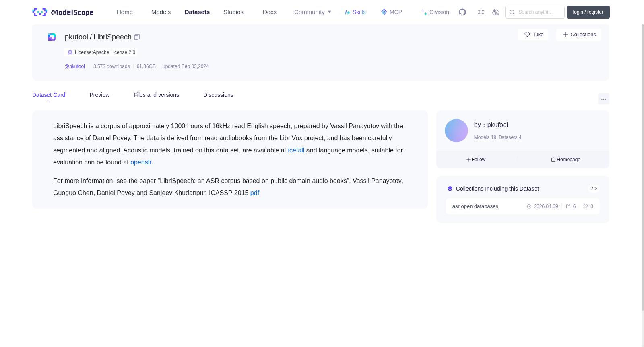This screenshot has width=644, height=347.
Task: Open the ModelScope logo homepage
Action: [x=63, y=12]
